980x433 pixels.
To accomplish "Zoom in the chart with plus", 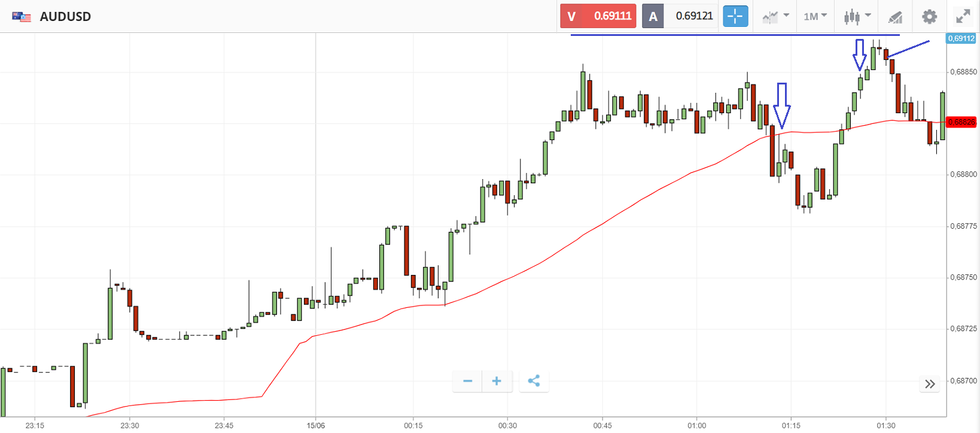I will pyautogui.click(x=497, y=381).
